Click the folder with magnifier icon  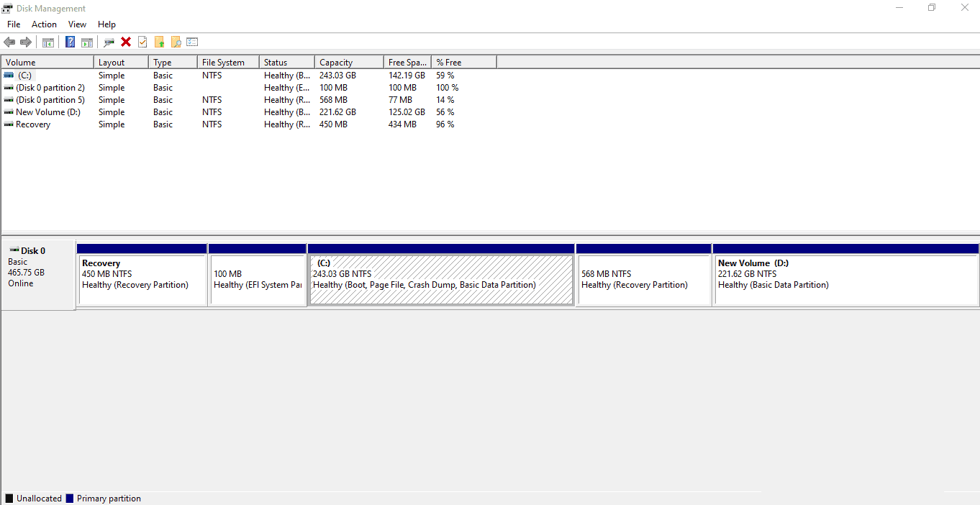pos(176,42)
